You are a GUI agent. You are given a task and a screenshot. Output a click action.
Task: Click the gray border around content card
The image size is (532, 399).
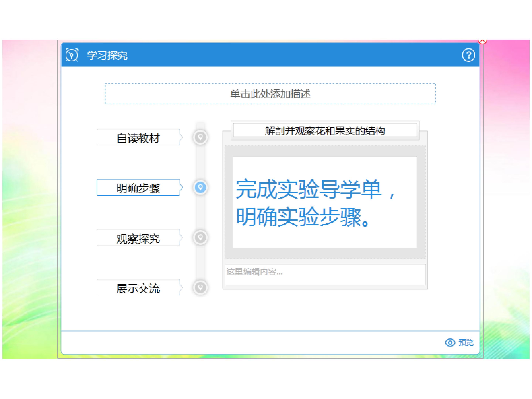(x=325, y=151)
